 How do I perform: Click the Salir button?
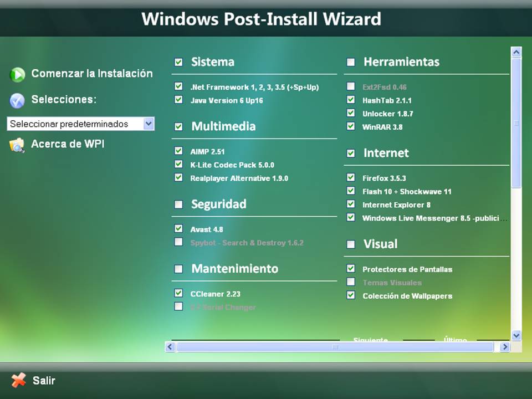(44, 380)
